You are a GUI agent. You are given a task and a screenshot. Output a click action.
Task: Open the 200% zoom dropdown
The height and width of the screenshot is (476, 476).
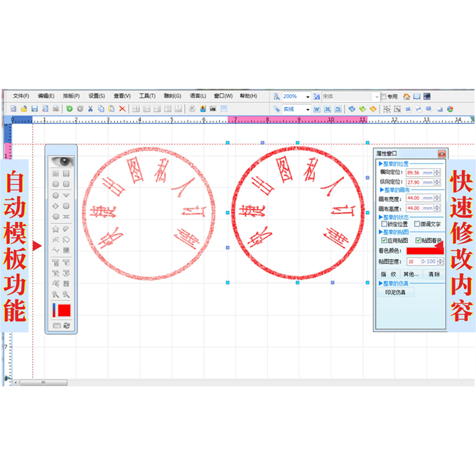(x=308, y=96)
